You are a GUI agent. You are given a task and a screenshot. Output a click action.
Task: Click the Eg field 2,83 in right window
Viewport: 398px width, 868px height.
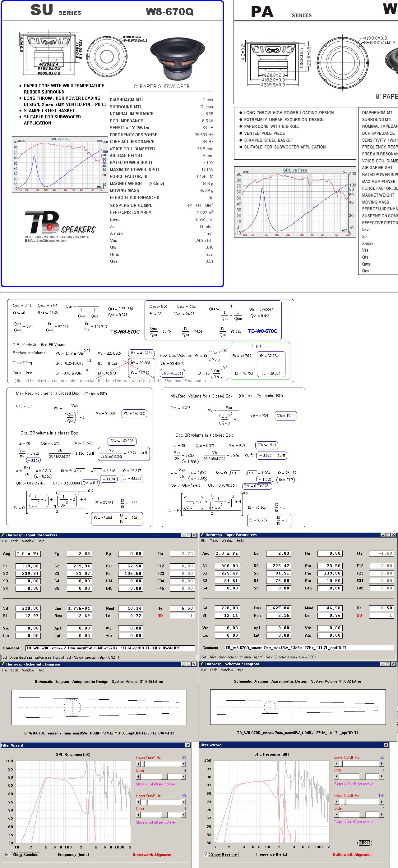279,553
